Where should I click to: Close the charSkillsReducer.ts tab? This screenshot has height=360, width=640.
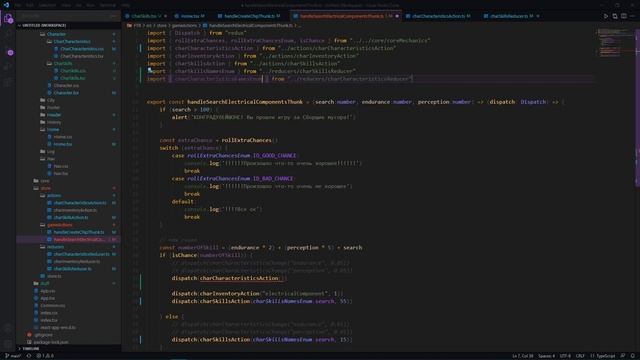pos(538,16)
